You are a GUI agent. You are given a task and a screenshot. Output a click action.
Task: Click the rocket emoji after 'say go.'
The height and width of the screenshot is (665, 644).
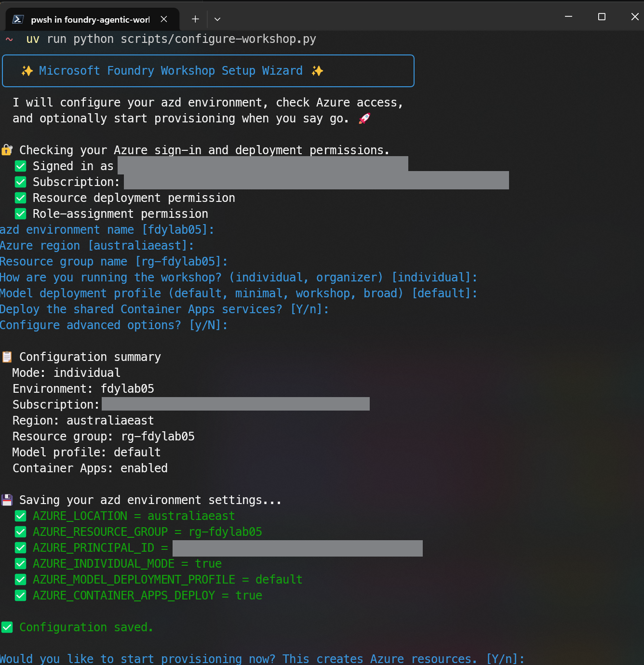[x=364, y=119]
